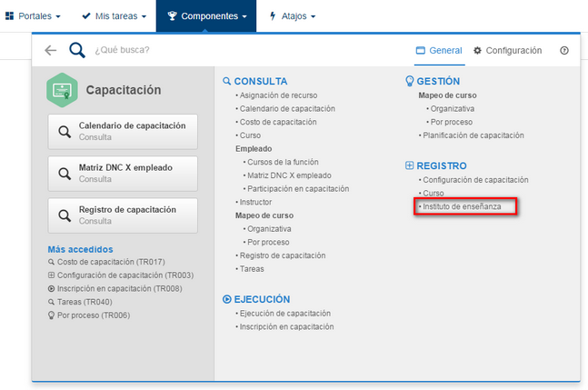Click the GESTIÓN lightbulb icon
The width and height of the screenshot is (588, 390).
coord(410,81)
